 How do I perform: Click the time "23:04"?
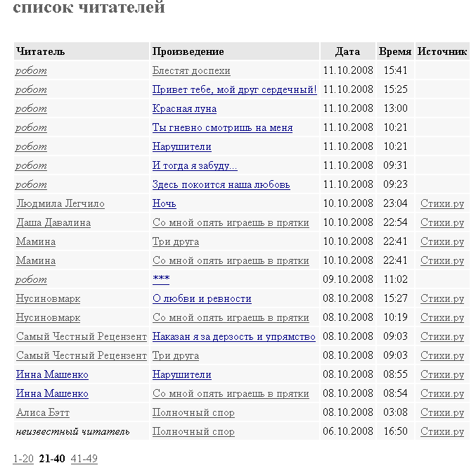pyautogui.click(x=395, y=203)
